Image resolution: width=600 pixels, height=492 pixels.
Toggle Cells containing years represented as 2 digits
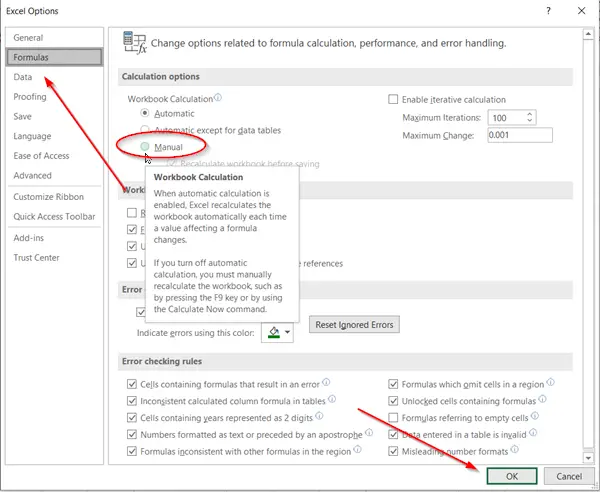[x=132, y=417]
